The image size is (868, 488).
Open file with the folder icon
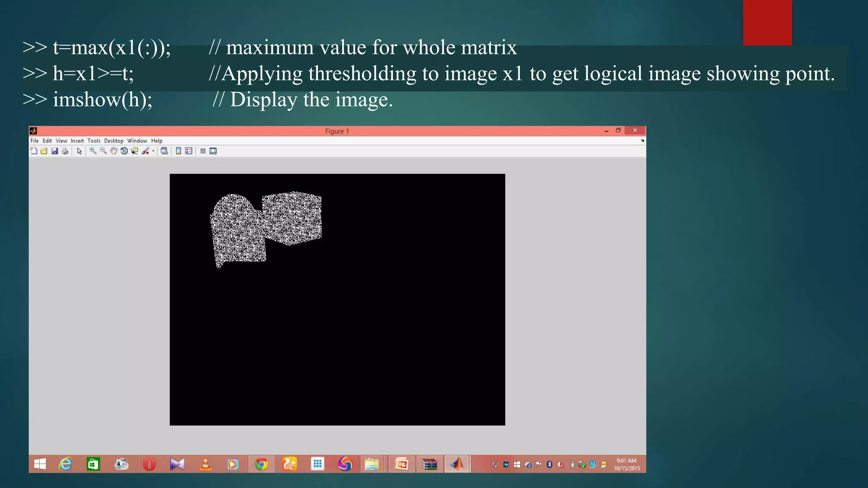44,151
